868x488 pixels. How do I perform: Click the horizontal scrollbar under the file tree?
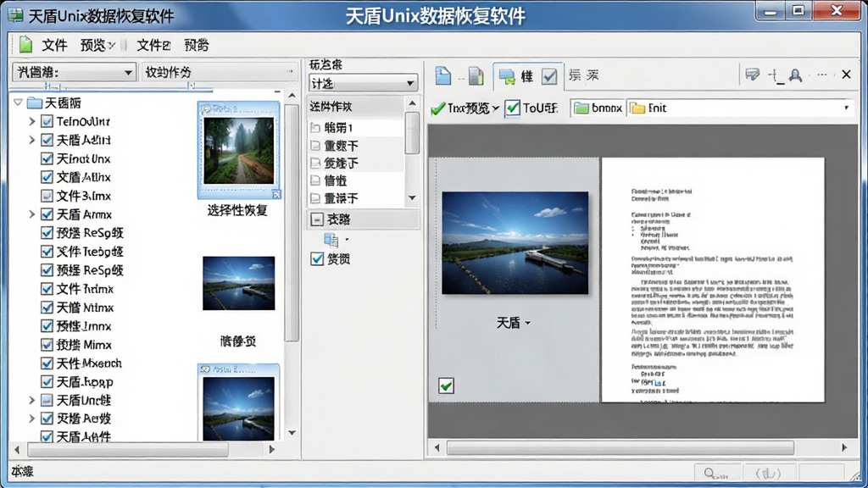tap(129, 449)
